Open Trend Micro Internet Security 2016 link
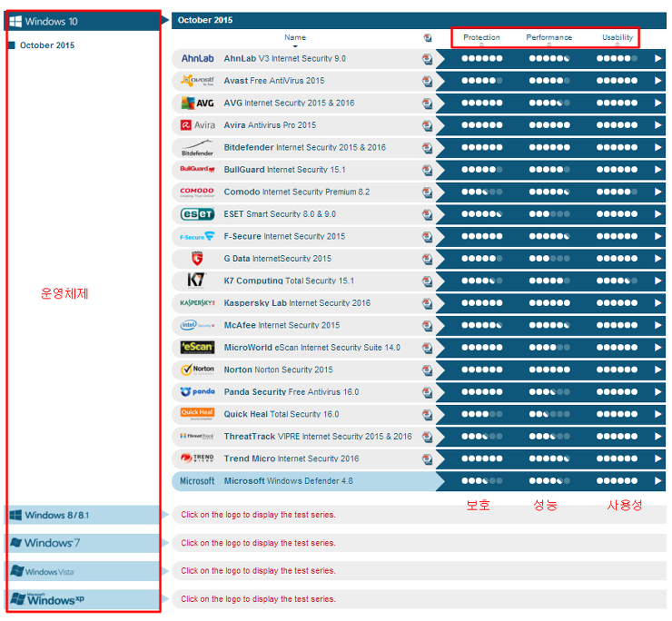This screenshot has height=621, width=672. pos(292,458)
